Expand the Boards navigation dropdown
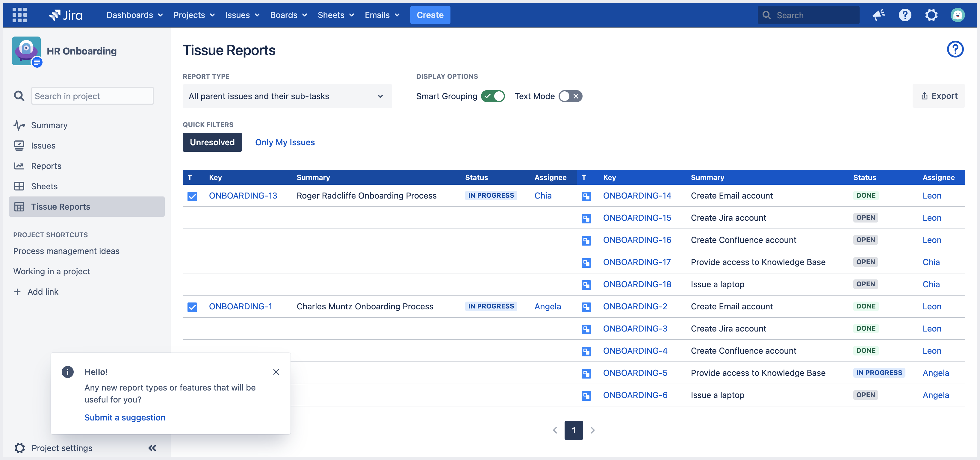 [x=288, y=15]
